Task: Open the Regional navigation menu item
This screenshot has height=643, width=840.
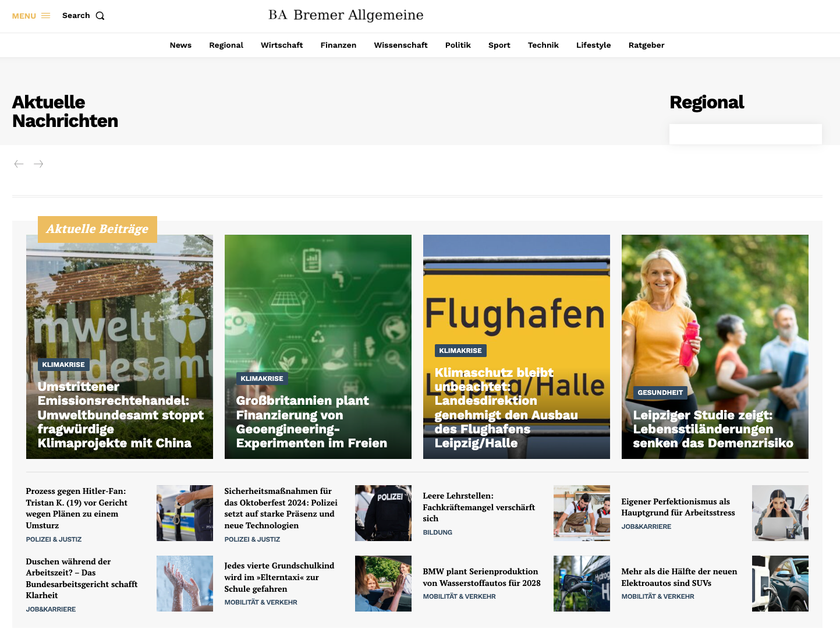Action: pos(226,45)
